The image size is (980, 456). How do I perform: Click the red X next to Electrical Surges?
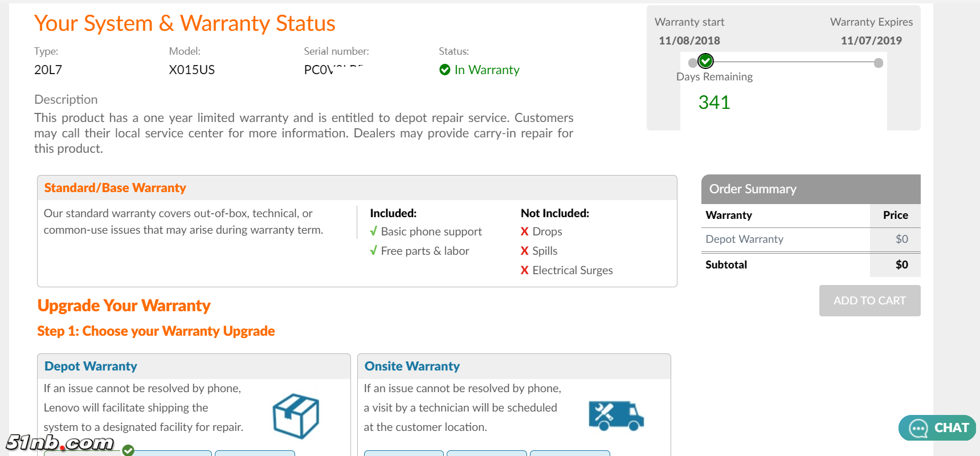(525, 270)
